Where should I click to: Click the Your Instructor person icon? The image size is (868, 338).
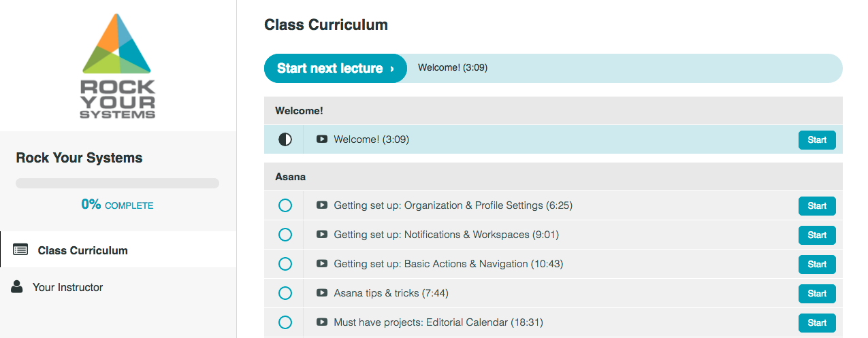click(17, 286)
